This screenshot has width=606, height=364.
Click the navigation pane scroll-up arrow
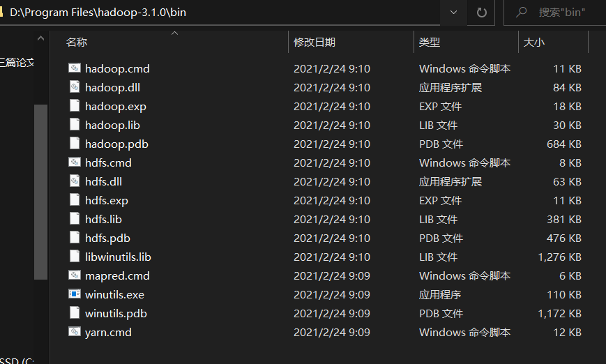(40, 38)
